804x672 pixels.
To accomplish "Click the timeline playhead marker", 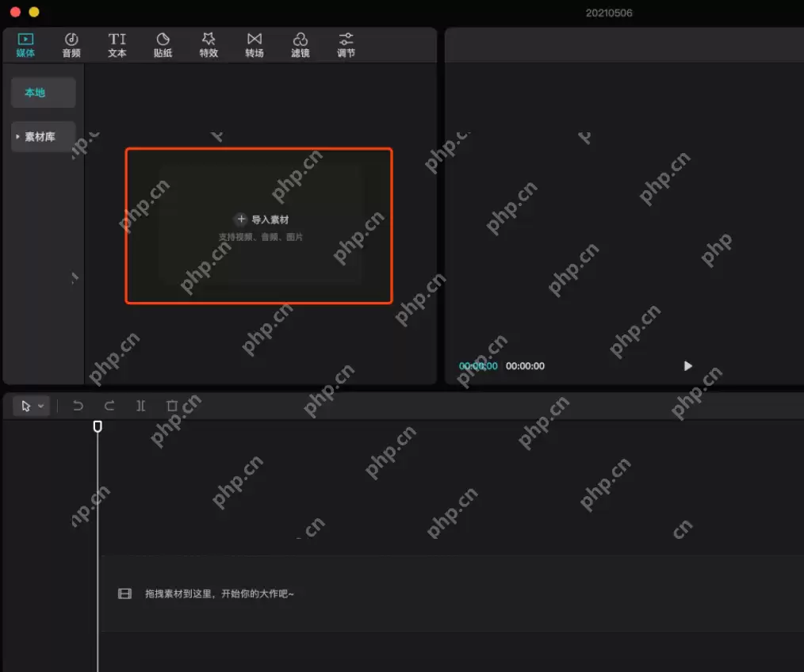I will pos(98,427).
